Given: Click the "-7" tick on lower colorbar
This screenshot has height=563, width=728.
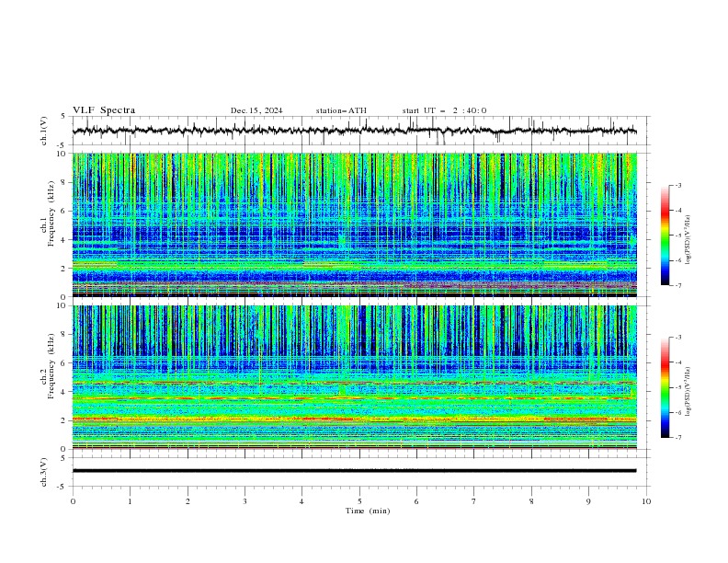Looking at the screenshot, I should click(x=678, y=438).
